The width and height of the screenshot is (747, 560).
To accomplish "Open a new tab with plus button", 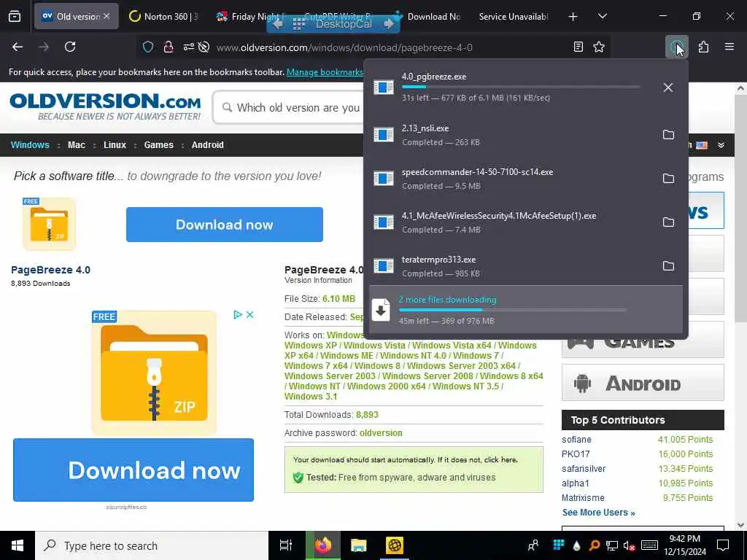I will pyautogui.click(x=573, y=17).
